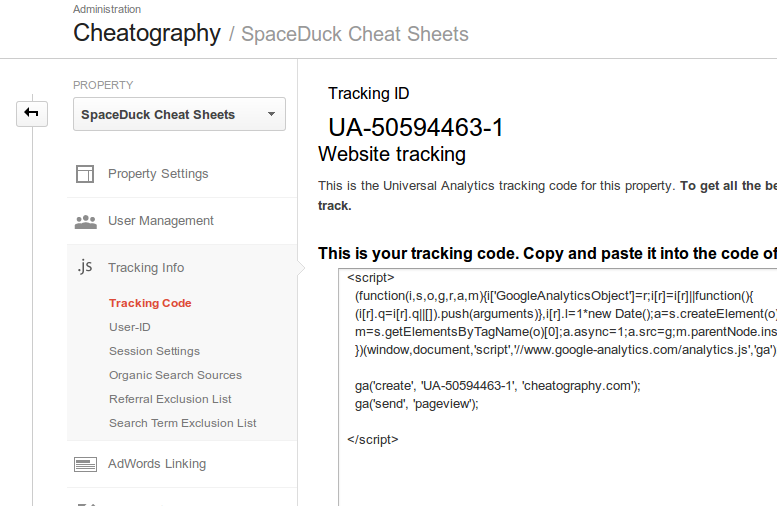Screen dimensions: 777x506
Task: Collapse the Tracking Info section
Action: (x=146, y=268)
